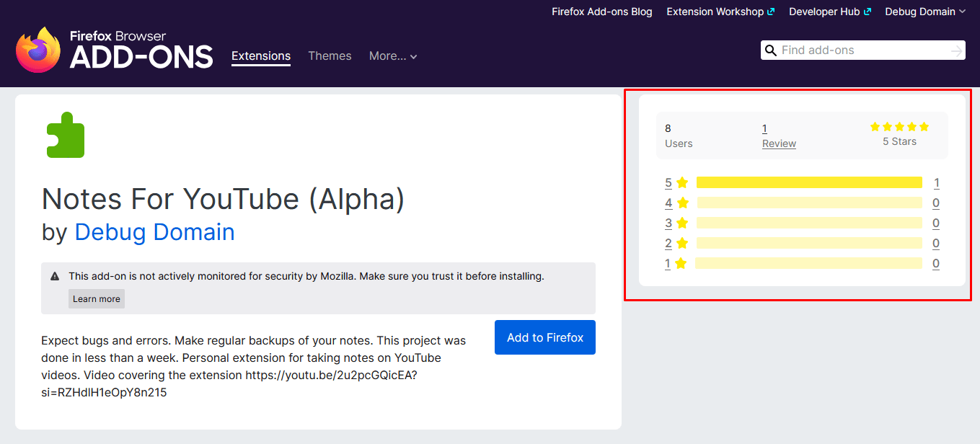
Task: Click the Developer Hub external link icon
Action: [x=868, y=12]
